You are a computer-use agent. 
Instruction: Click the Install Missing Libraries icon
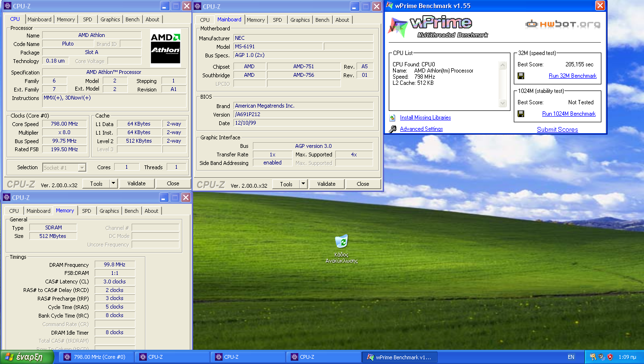(x=393, y=118)
